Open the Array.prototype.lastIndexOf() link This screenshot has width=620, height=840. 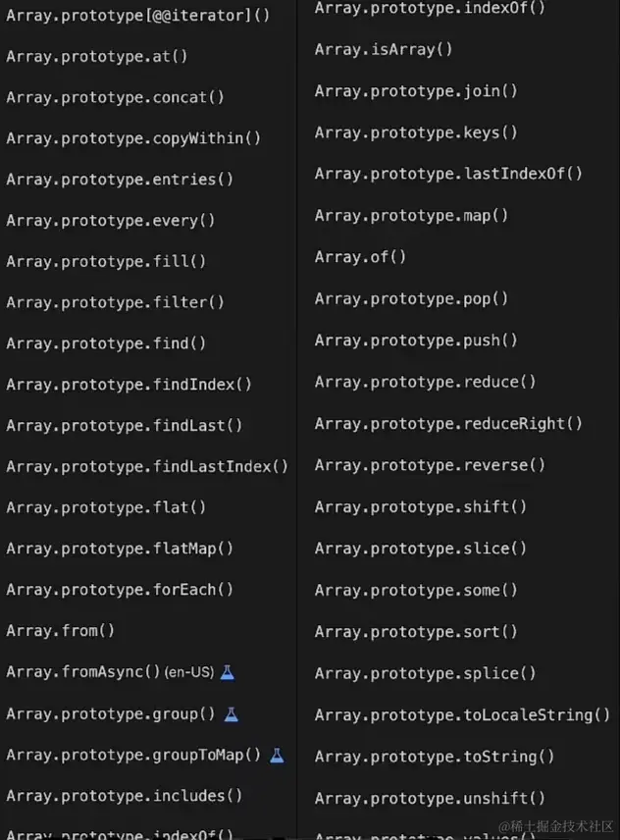click(x=448, y=174)
